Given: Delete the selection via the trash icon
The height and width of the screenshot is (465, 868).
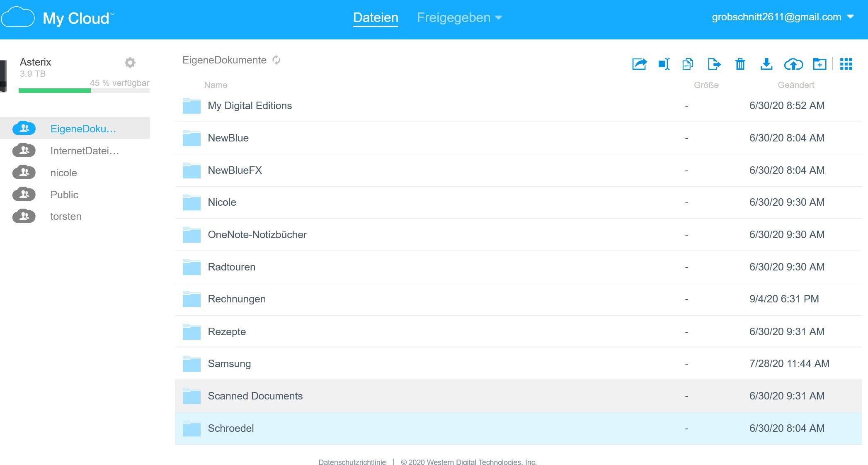Looking at the screenshot, I should 740,64.
